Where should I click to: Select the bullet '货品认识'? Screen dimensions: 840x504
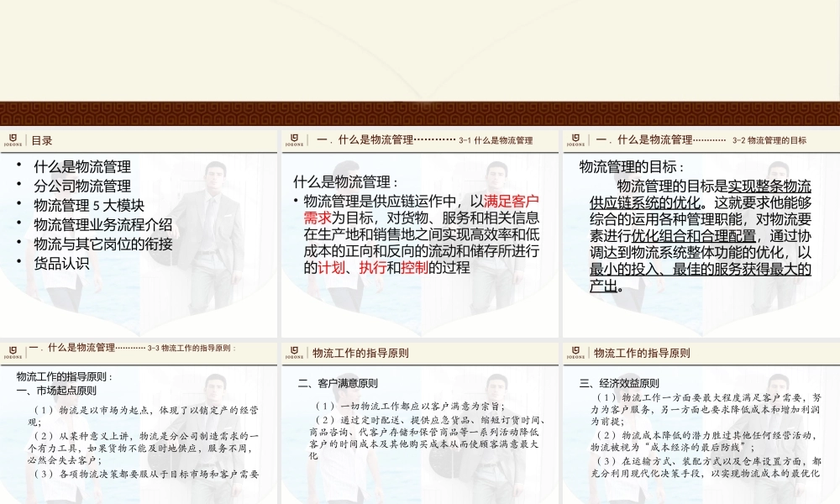point(61,263)
